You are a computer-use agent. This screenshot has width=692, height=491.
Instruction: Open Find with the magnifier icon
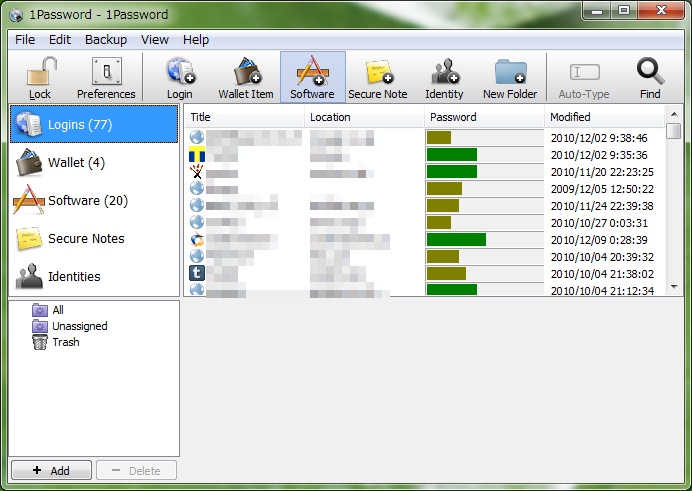tap(650, 77)
